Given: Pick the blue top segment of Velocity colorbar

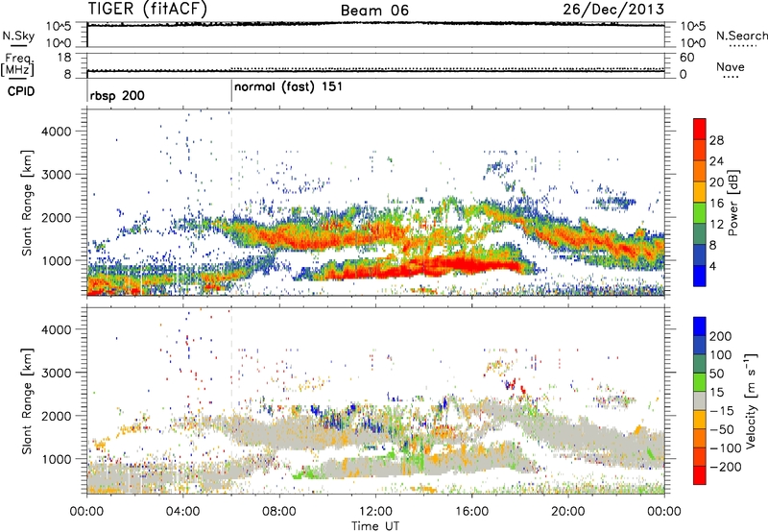Looking at the screenshot, I should tap(700, 326).
